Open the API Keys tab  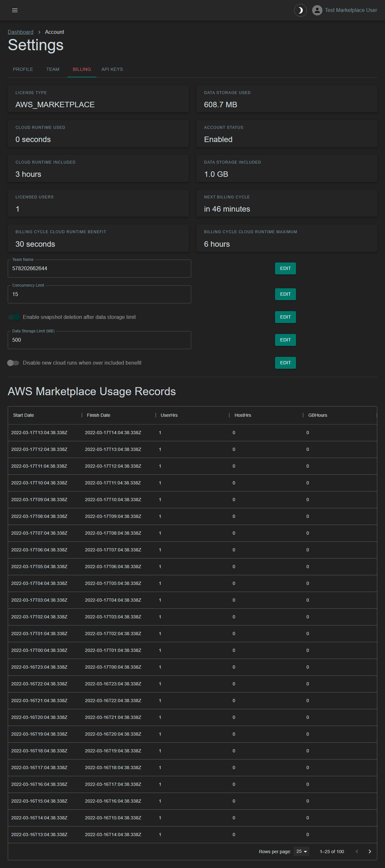(x=112, y=69)
